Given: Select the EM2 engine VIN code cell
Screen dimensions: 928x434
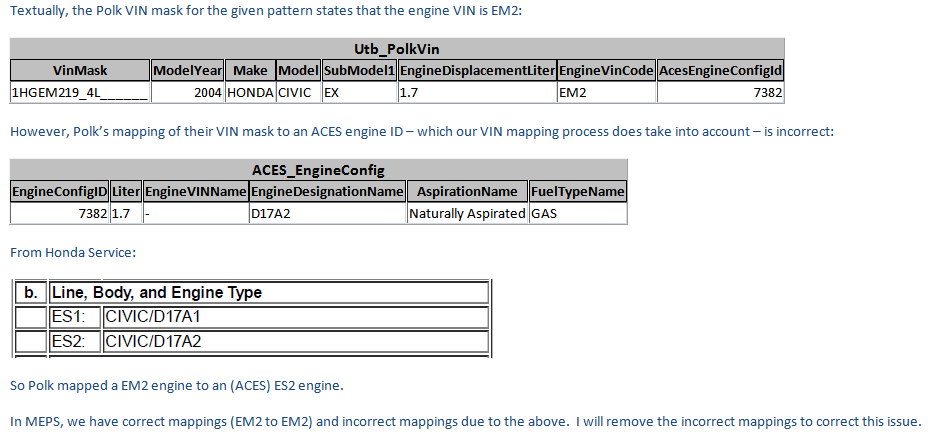Looking at the screenshot, I should click(607, 92).
